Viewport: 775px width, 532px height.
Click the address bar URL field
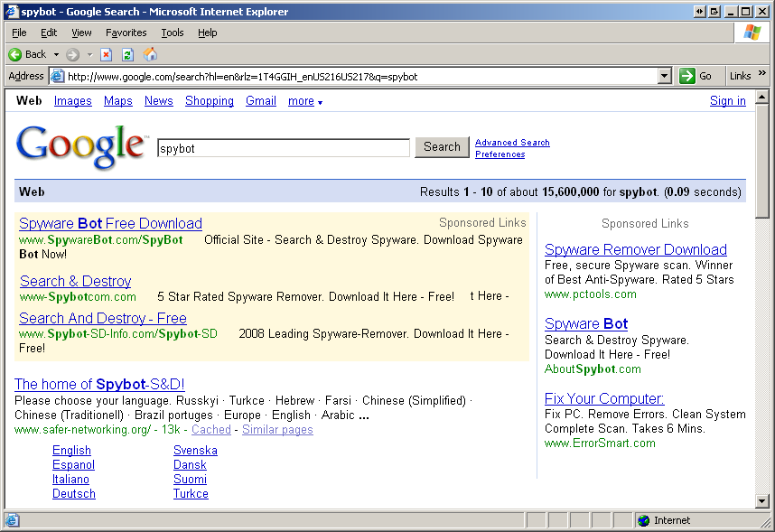tap(362, 77)
